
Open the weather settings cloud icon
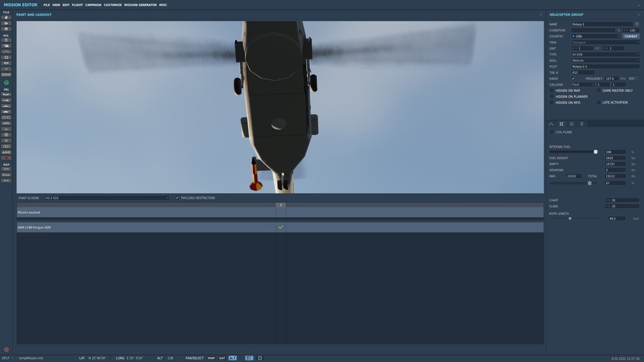tap(6, 46)
